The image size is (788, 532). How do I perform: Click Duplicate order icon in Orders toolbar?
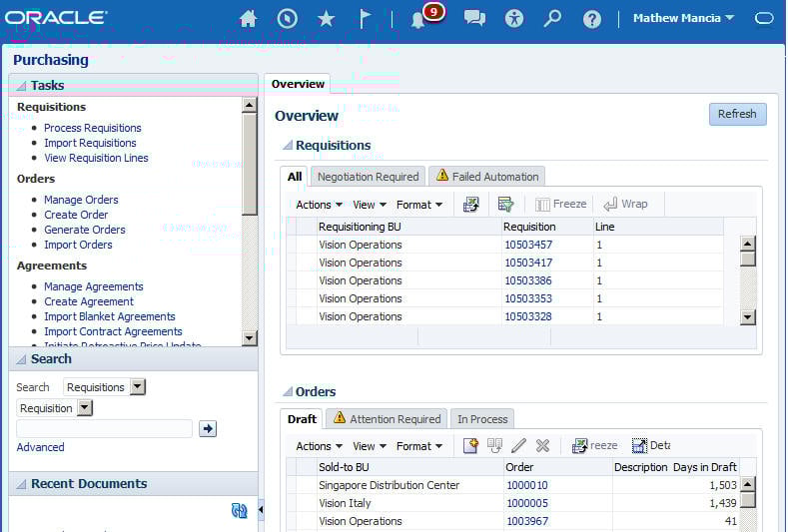[x=494, y=445]
